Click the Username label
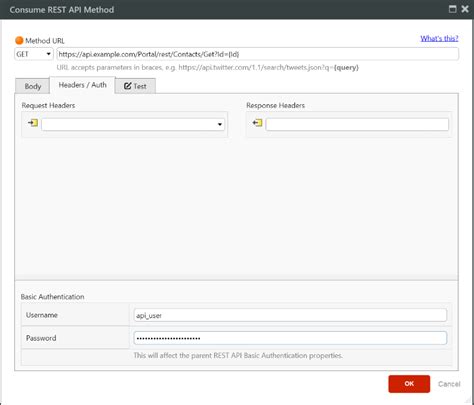This screenshot has width=474, height=405. [42, 315]
